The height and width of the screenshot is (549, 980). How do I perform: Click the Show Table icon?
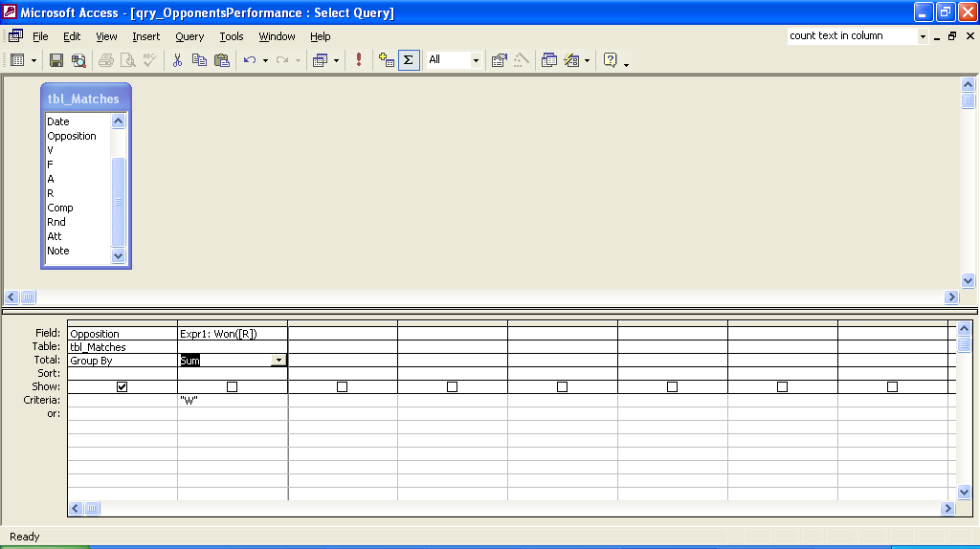coord(387,60)
